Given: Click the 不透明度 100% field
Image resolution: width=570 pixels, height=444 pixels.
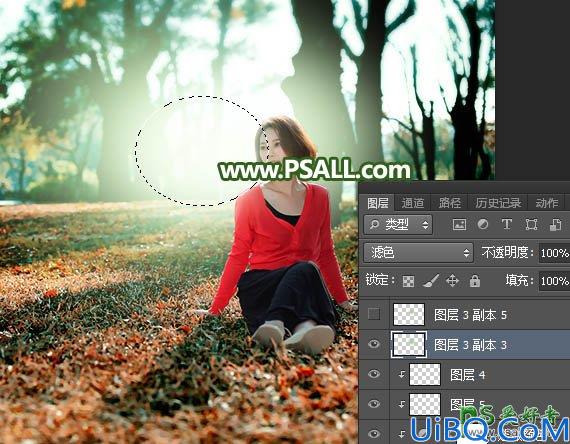Looking at the screenshot, I should [554, 253].
